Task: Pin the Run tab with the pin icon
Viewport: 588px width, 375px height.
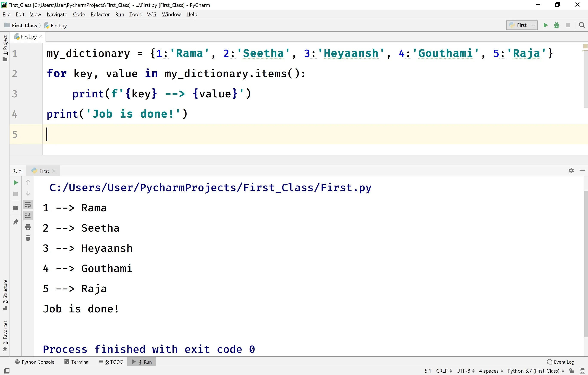Action: click(x=15, y=222)
